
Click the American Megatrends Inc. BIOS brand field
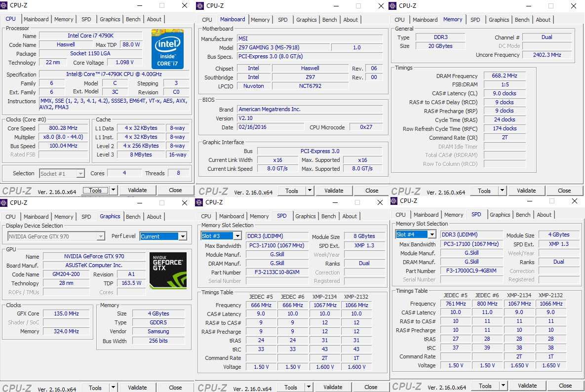[x=310, y=109]
